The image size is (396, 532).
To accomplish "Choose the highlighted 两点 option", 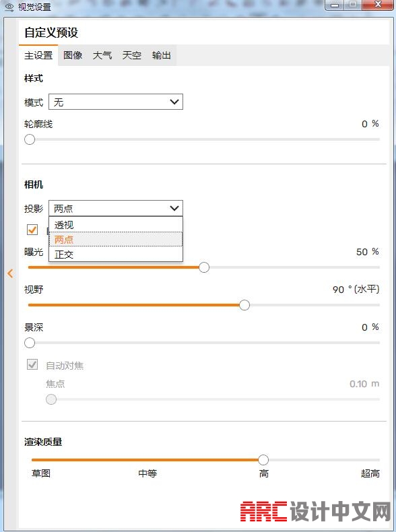I will click(x=116, y=240).
